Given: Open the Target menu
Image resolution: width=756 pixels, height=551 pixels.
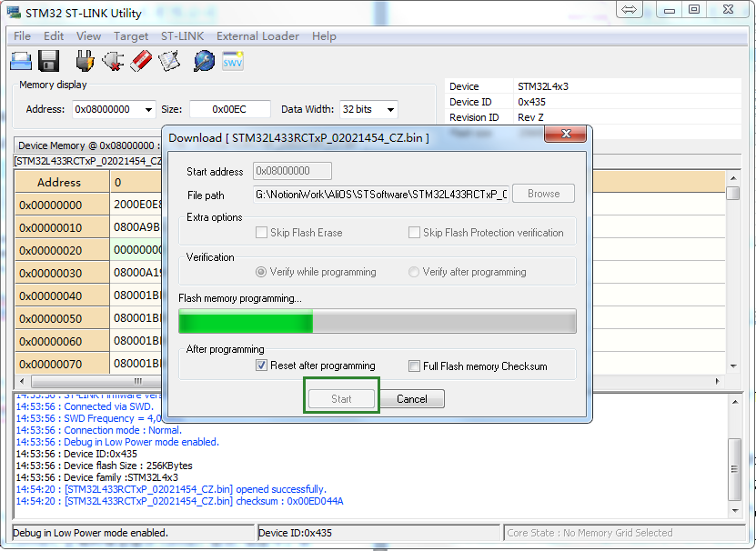Looking at the screenshot, I should 131,36.
